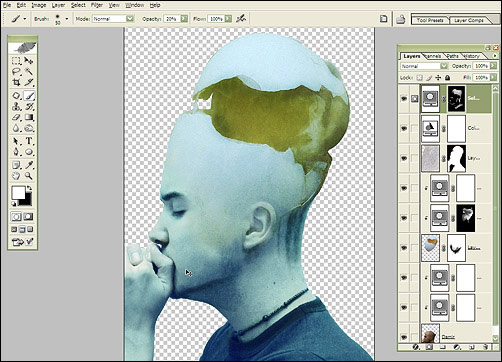Viewport: 502px width, 362px height.
Task: Open the Filter menu
Action: pos(97,5)
